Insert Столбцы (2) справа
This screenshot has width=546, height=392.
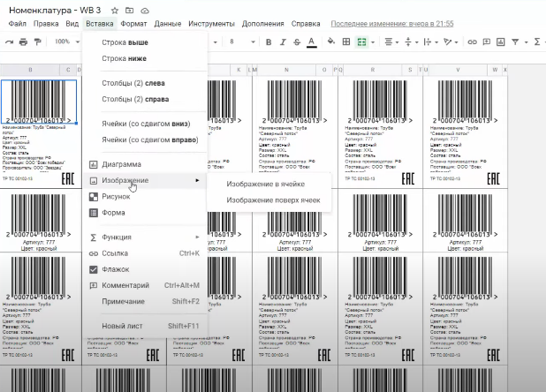[x=145, y=99]
